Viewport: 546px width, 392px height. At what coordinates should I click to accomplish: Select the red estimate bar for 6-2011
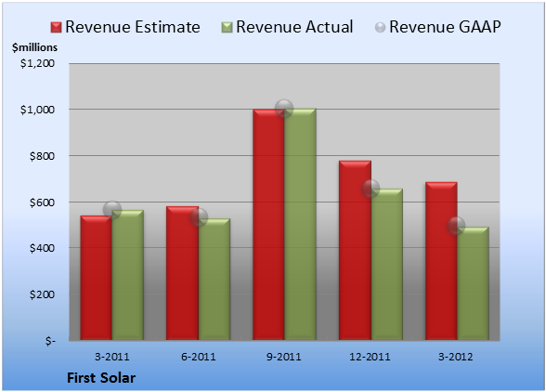[x=182, y=273]
